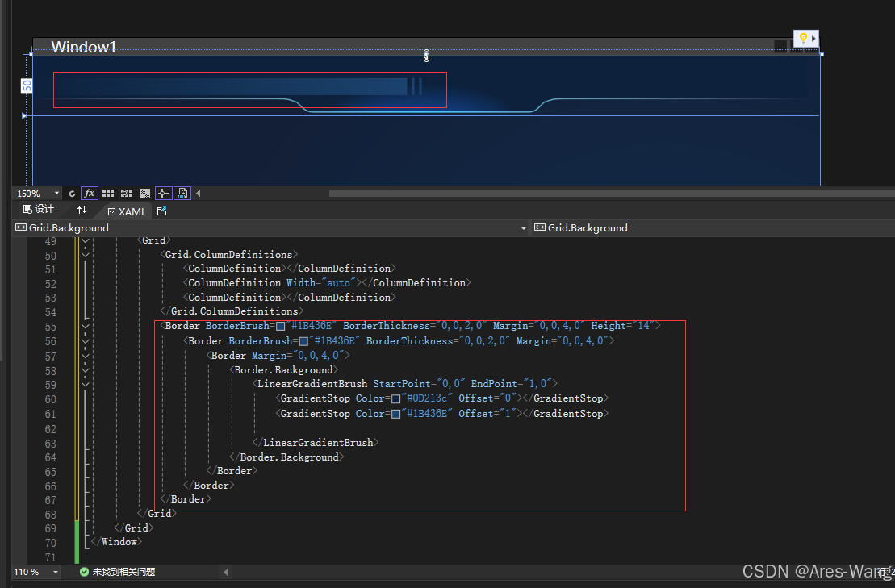
Task: Click the green no-issues-found check icon
Action: [x=84, y=572]
